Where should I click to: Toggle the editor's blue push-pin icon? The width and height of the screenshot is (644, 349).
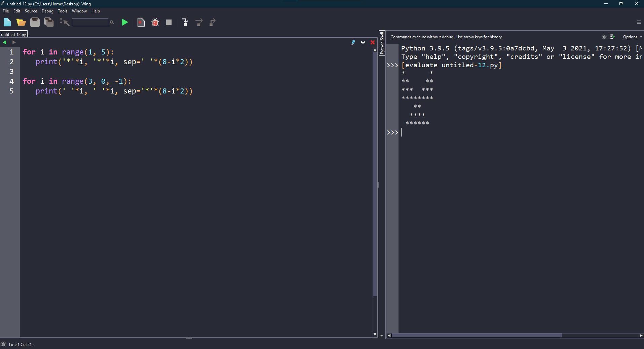click(x=353, y=42)
